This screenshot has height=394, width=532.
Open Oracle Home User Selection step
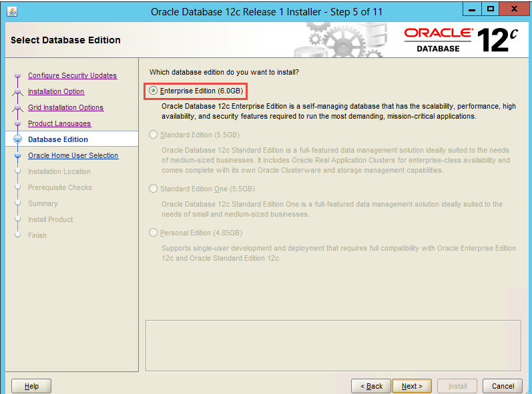(73, 155)
